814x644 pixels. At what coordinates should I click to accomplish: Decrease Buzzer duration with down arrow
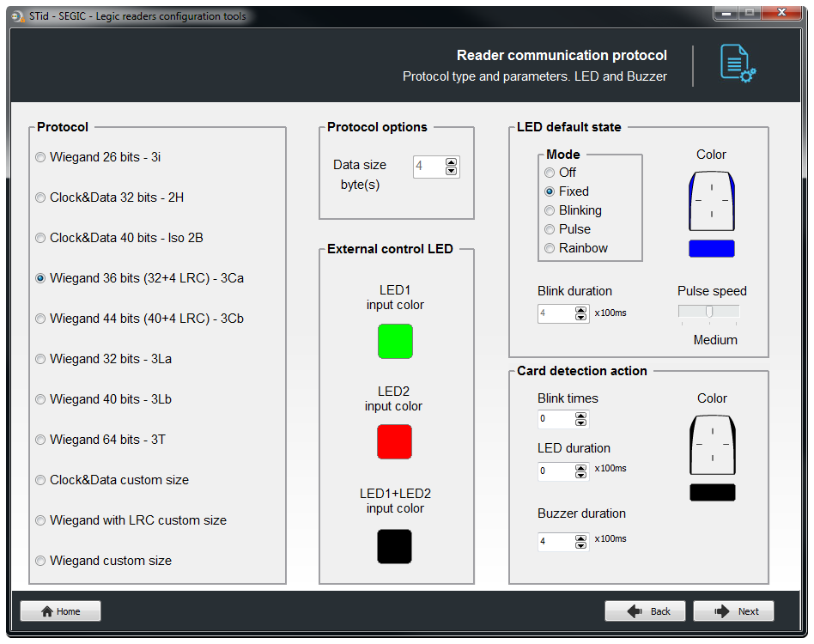pos(580,545)
